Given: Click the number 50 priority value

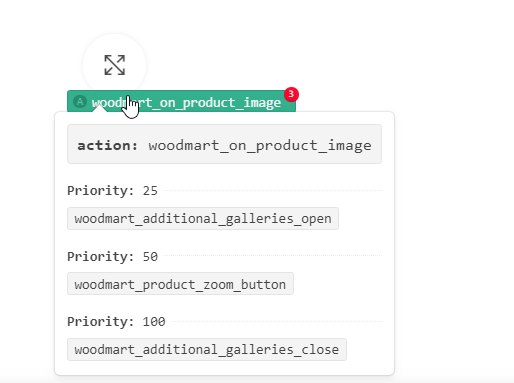Looking at the screenshot, I should pos(150,256).
